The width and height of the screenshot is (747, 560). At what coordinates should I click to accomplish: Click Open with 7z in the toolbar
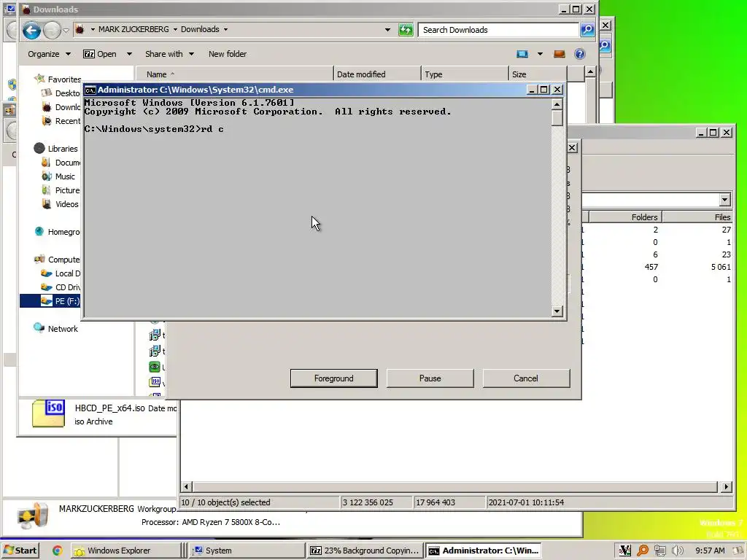click(99, 54)
